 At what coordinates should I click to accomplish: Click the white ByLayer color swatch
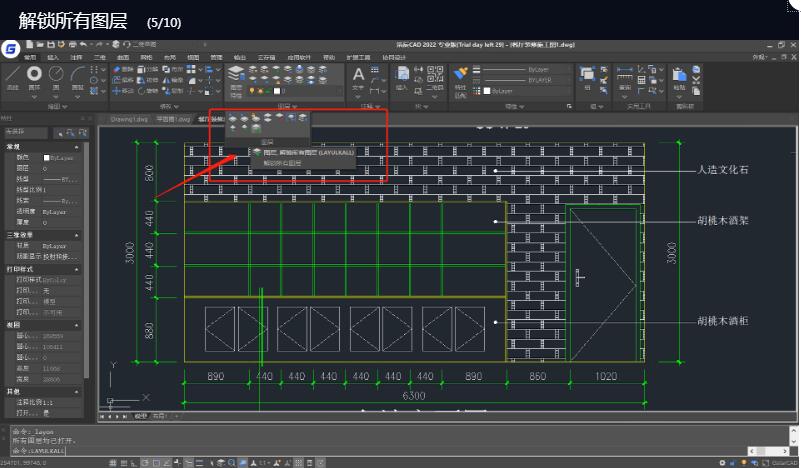point(485,91)
